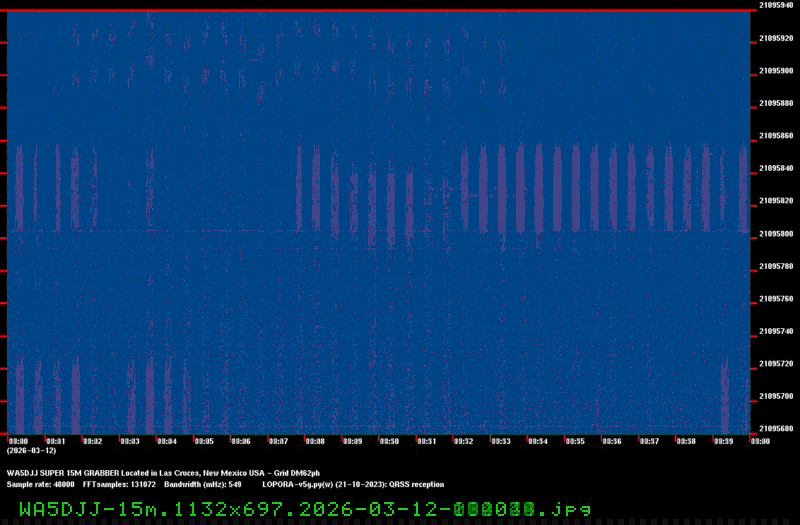Select the 21095860 frequency scale label
Image resolution: width=800 pixels, height=525 pixels.
776,135
